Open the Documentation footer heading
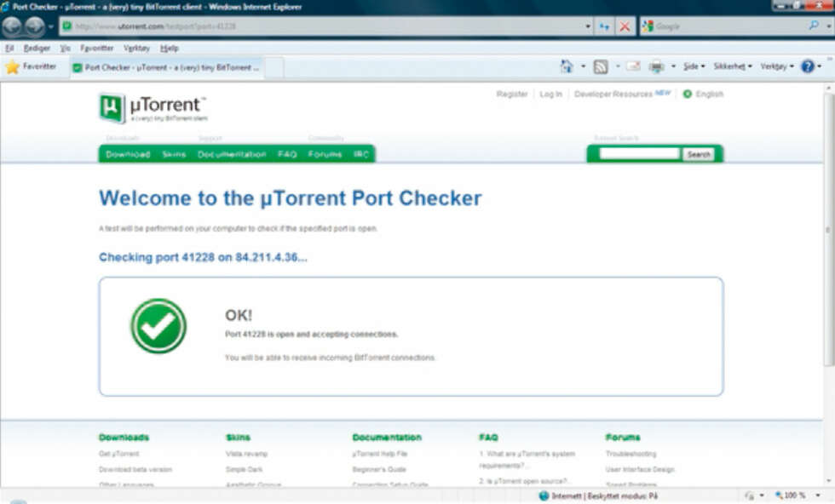The width and height of the screenshot is (835, 504). click(387, 438)
